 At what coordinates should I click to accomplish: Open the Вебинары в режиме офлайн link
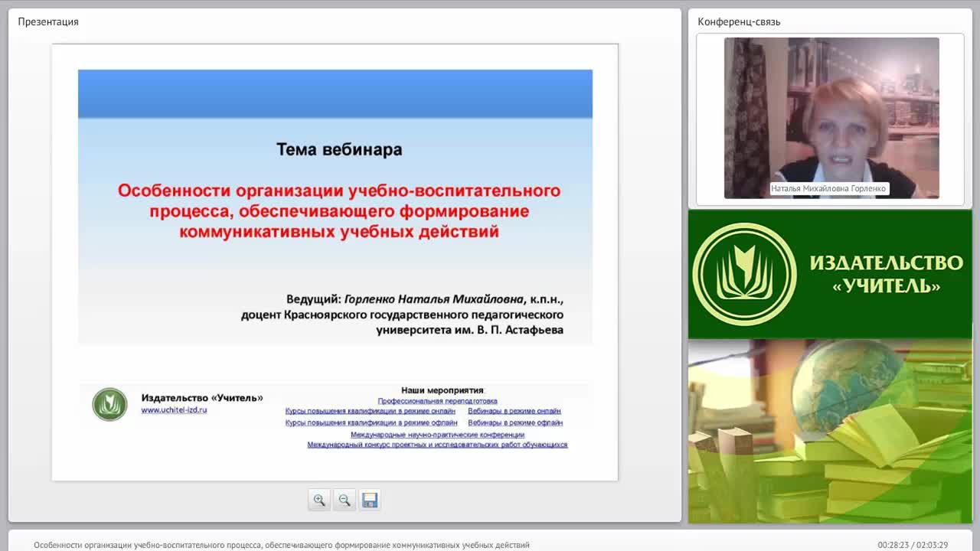click(515, 422)
